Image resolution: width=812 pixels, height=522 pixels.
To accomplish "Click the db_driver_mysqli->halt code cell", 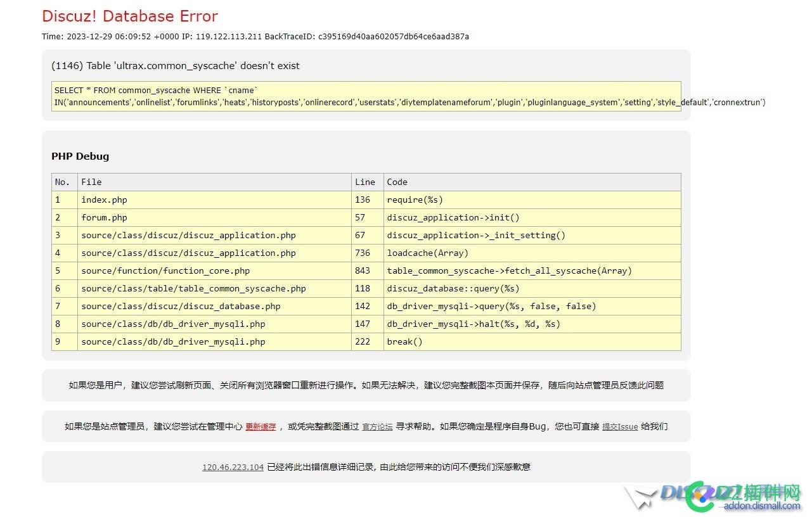I will [x=532, y=324].
